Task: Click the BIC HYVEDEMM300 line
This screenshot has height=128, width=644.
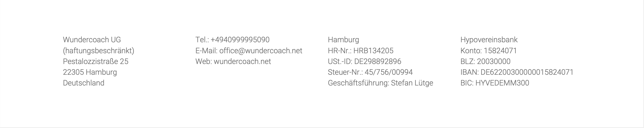Action: click(495, 83)
